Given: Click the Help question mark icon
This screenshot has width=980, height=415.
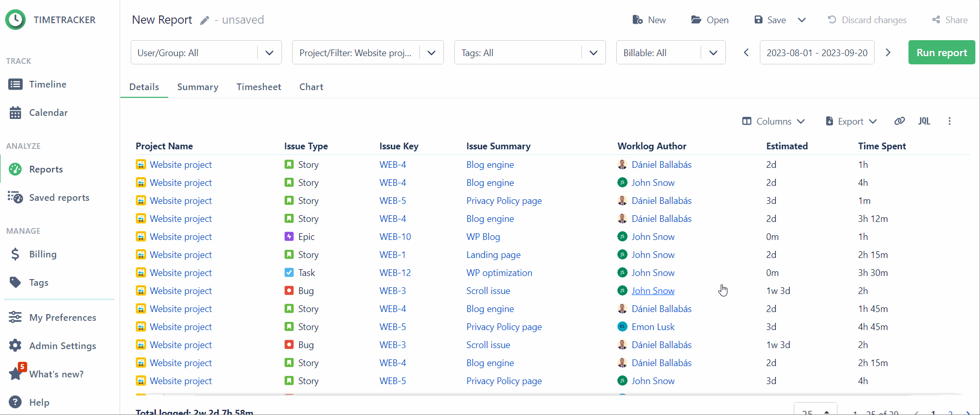Looking at the screenshot, I should coord(15,402).
